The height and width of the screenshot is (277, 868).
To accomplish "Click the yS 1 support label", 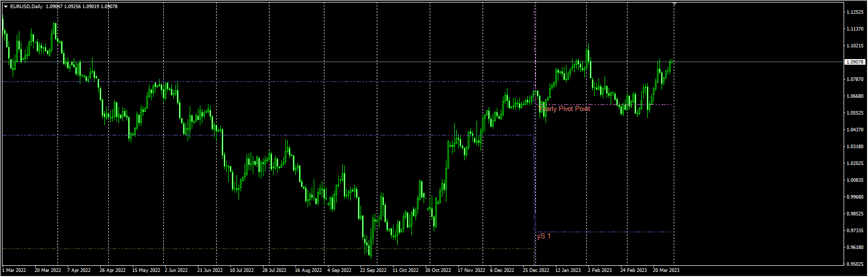I will click(544, 236).
